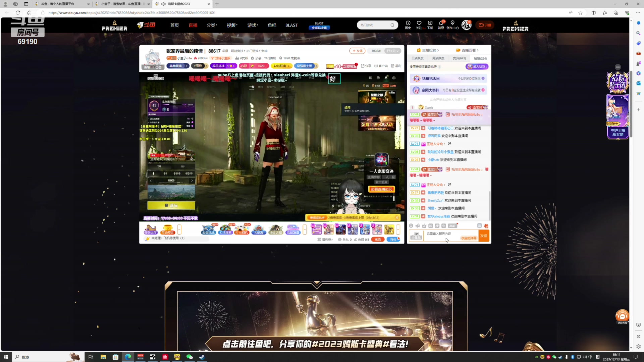Open 打卡相机 camera activity icon

[242, 230]
